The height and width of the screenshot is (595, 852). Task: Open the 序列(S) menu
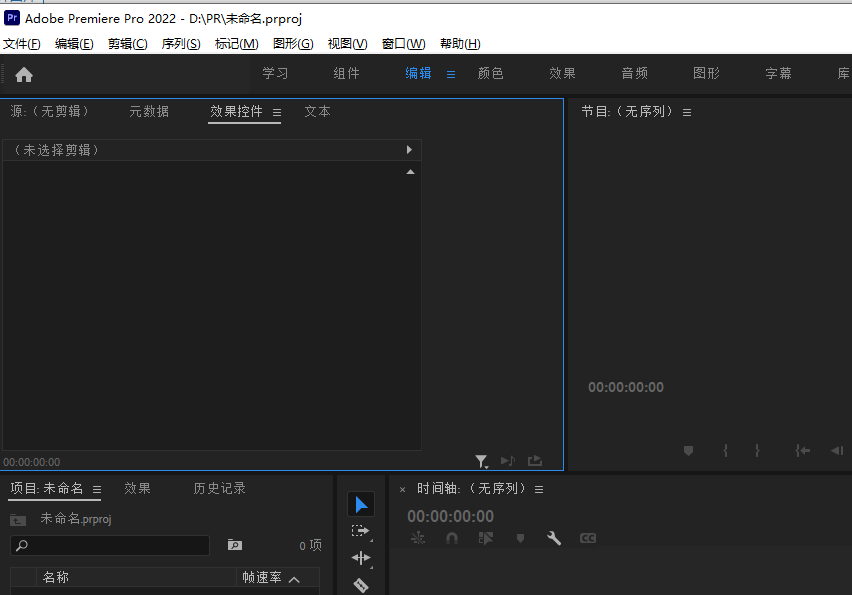click(181, 44)
